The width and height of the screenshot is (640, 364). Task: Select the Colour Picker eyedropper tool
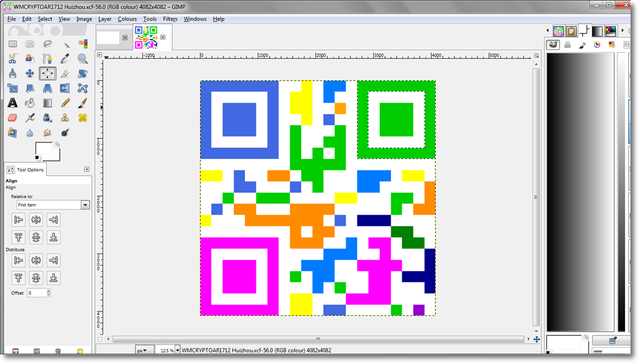[x=65, y=59]
